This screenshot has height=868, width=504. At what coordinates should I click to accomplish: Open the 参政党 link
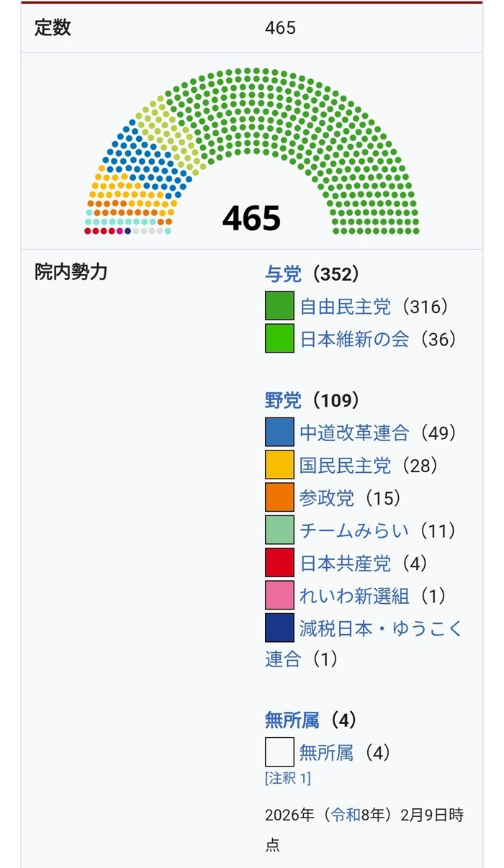click(x=327, y=498)
